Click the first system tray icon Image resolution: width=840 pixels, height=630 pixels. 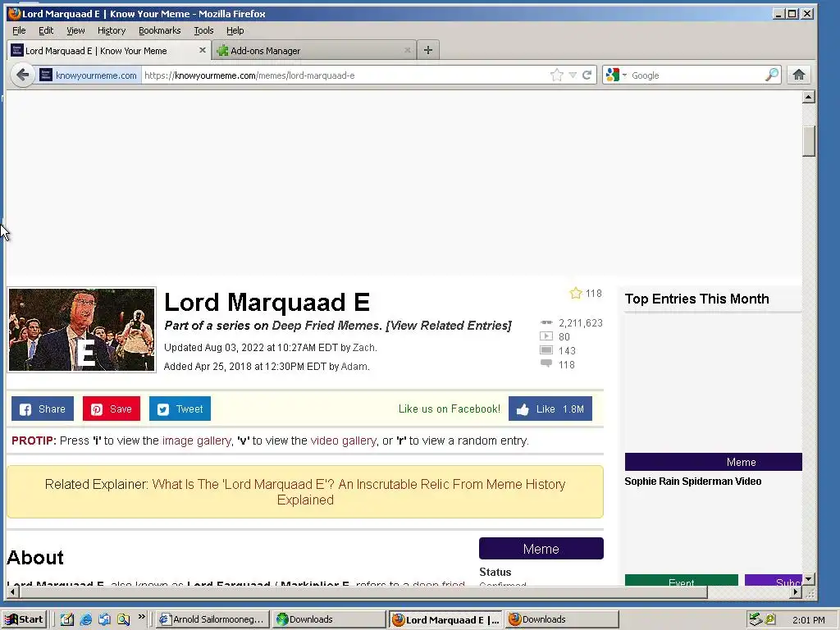pos(755,619)
